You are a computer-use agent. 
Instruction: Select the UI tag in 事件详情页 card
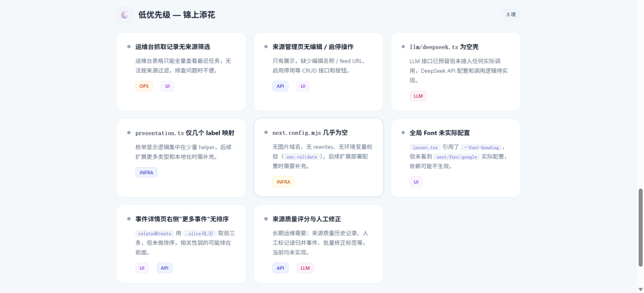click(142, 268)
